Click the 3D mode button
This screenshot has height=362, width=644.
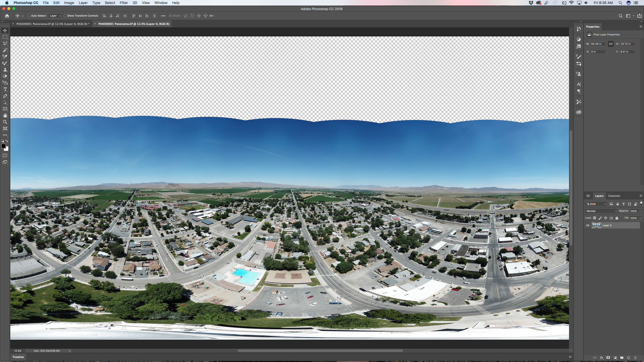(x=173, y=16)
